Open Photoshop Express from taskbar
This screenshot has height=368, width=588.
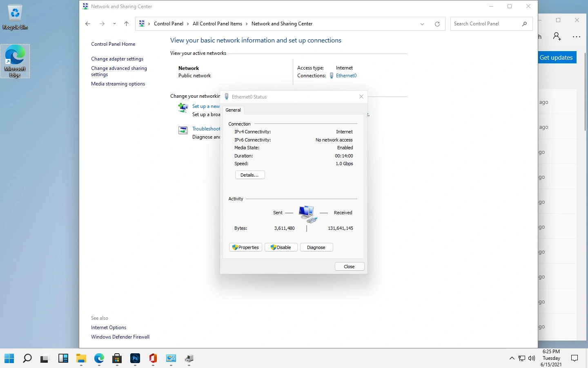[x=135, y=359]
